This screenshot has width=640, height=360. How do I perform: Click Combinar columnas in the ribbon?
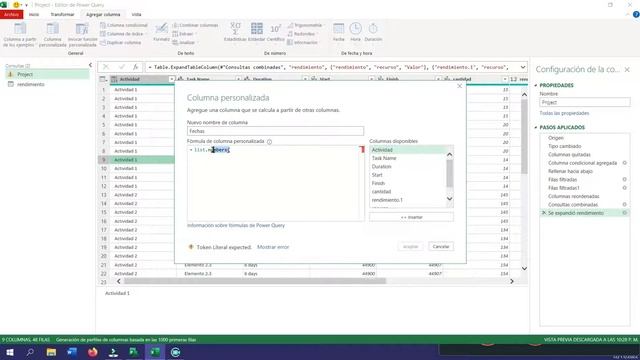(x=195, y=25)
